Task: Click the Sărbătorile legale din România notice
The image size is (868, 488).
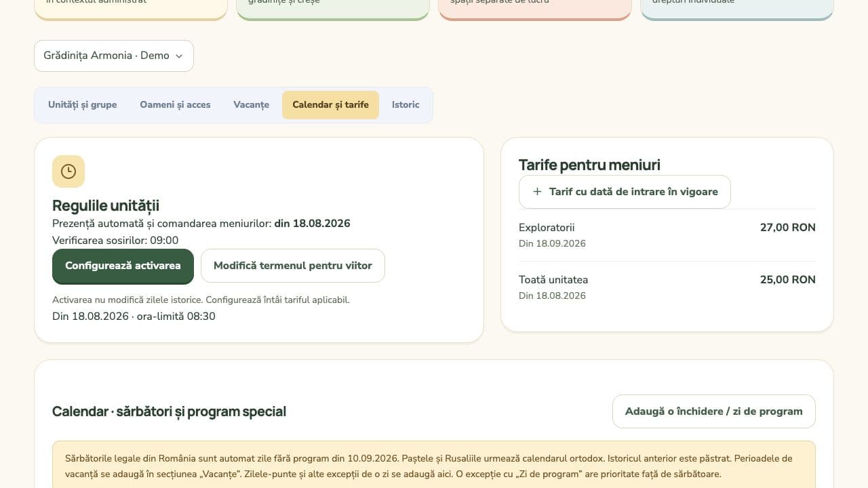Action: (x=434, y=466)
